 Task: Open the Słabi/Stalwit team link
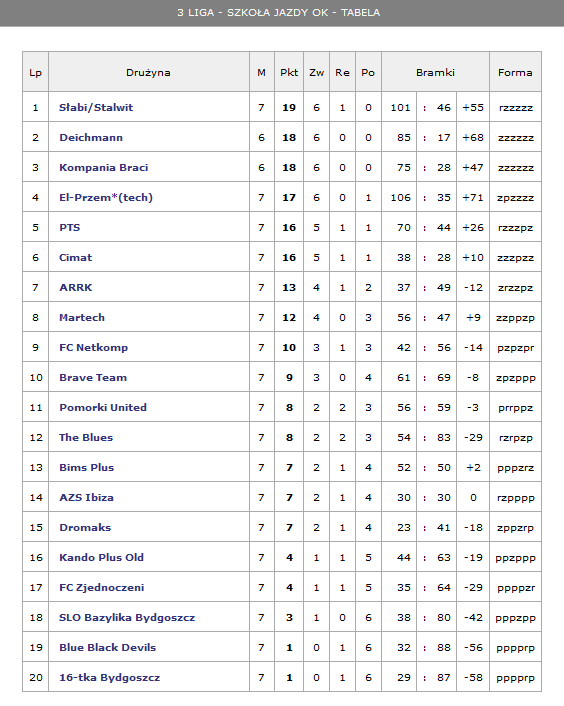(x=96, y=108)
